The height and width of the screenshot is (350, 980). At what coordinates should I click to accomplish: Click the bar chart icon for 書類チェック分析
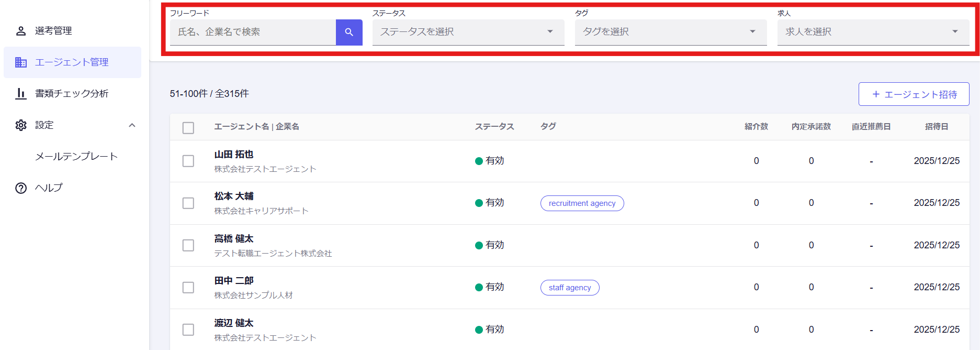pyautogui.click(x=21, y=94)
